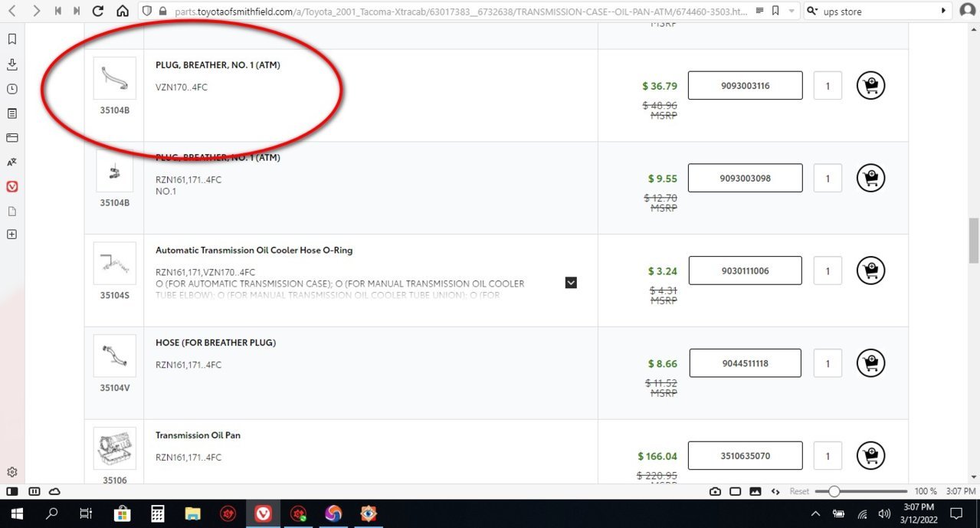980x528 pixels.
Task: Open Task View on the taskbar
Action: (87, 513)
